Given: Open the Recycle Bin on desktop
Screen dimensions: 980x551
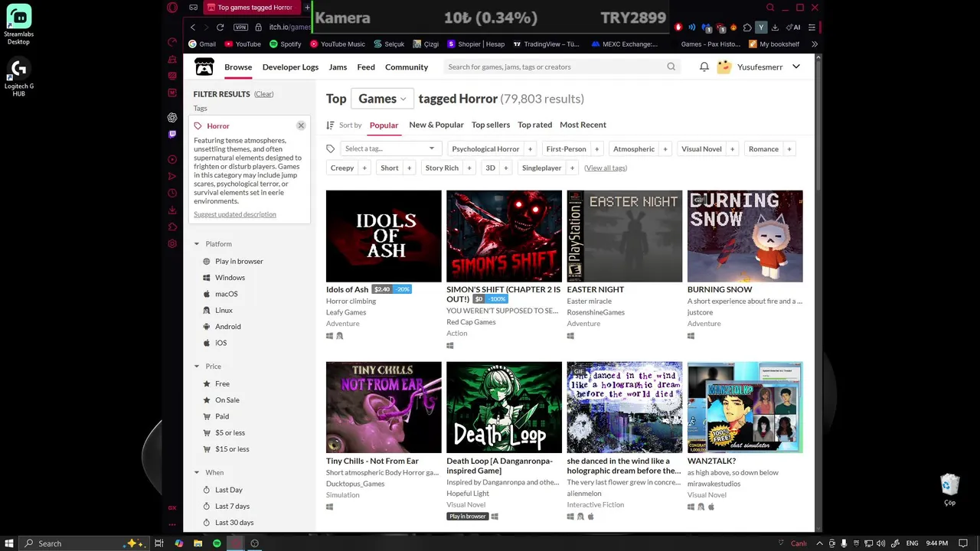Looking at the screenshot, I should pyautogui.click(x=949, y=490).
